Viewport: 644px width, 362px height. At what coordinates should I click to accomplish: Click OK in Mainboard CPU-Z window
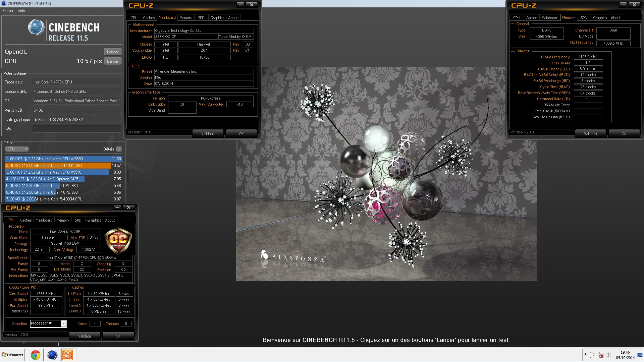point(241,134)
